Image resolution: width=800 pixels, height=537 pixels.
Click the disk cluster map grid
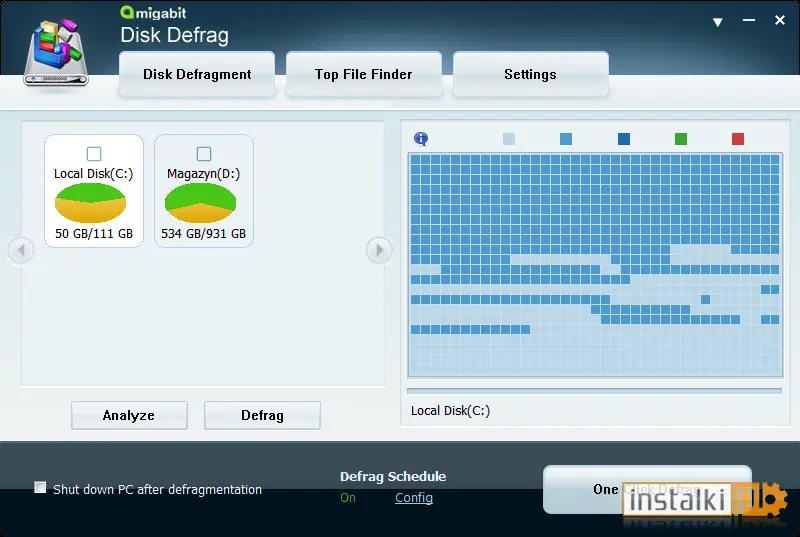click(x=595, y=265)
